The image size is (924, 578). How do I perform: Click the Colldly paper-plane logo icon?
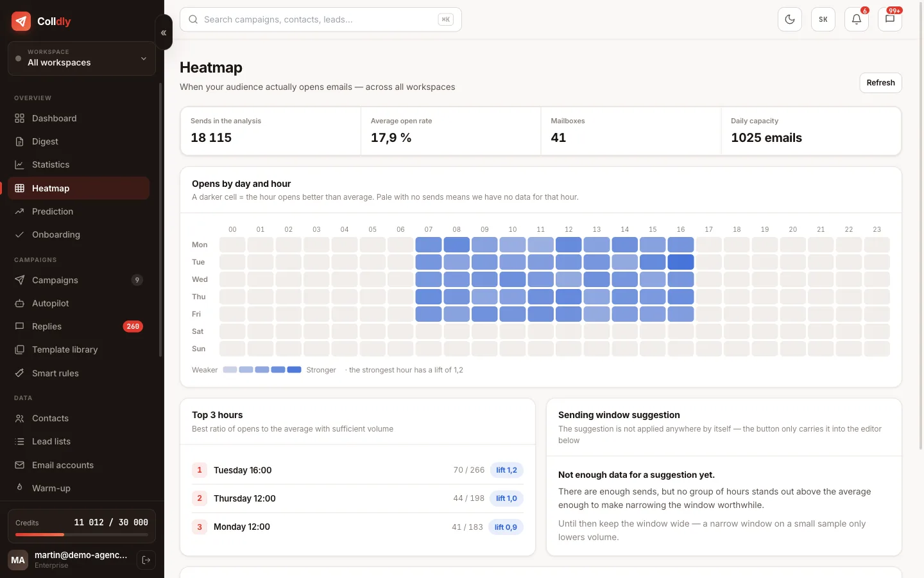(21, 21)
